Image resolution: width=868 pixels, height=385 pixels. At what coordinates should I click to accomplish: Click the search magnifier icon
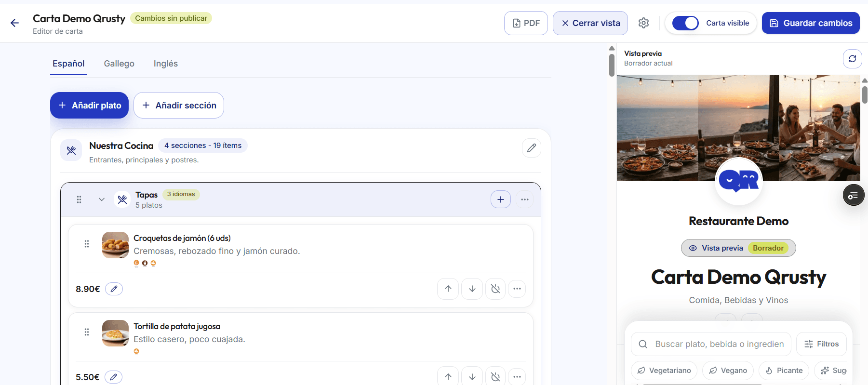643,344
